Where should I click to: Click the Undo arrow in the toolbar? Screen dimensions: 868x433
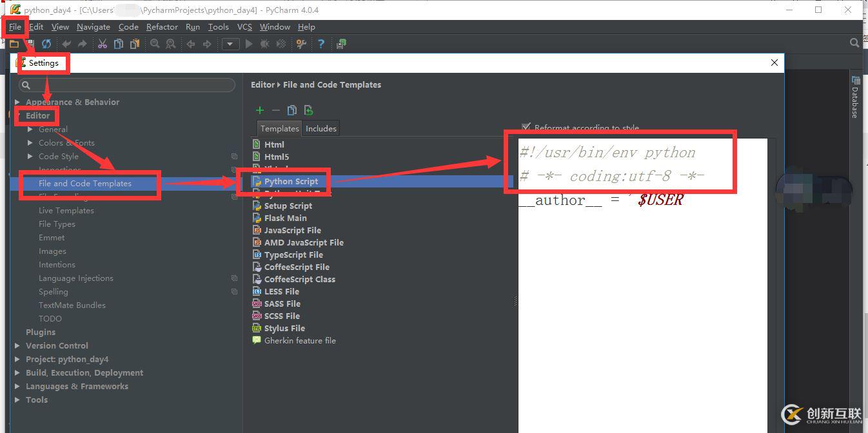coord(66,44)
